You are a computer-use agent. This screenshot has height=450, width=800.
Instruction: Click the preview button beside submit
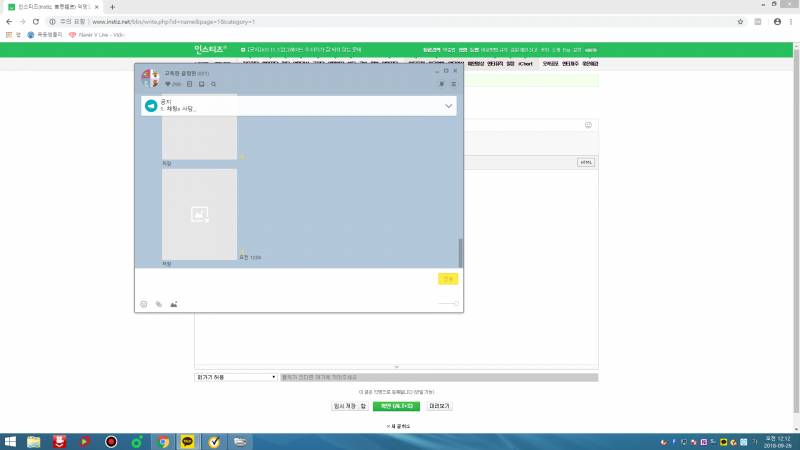coord(440,407)
